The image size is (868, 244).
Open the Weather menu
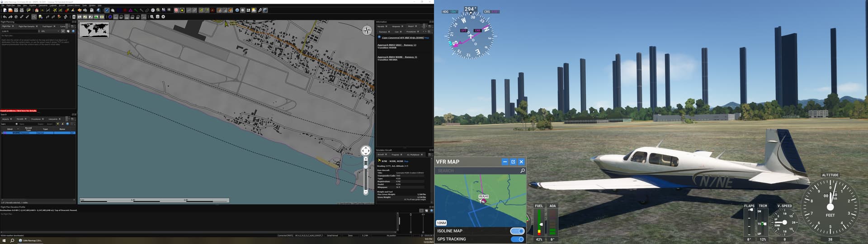coord(33,5)
